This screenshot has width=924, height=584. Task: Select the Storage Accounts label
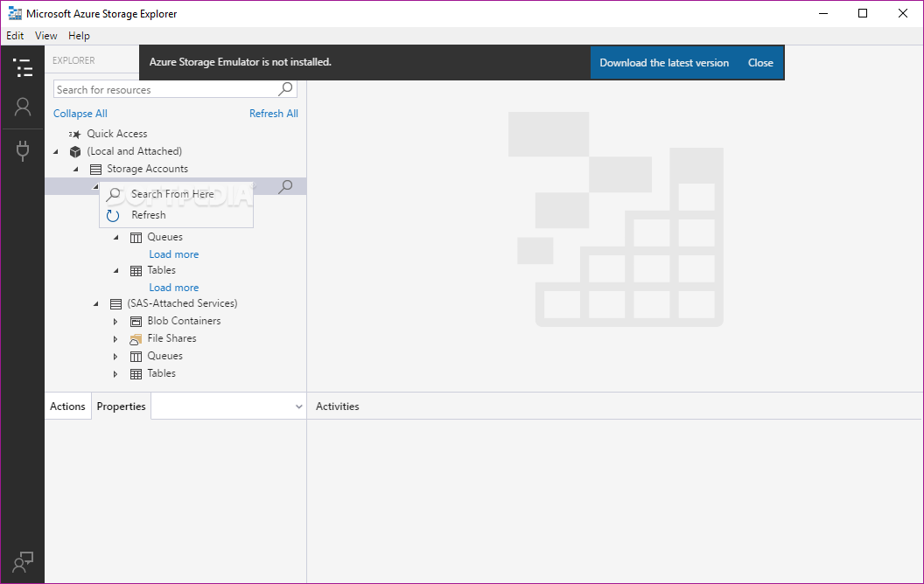(x=147, y=169)
